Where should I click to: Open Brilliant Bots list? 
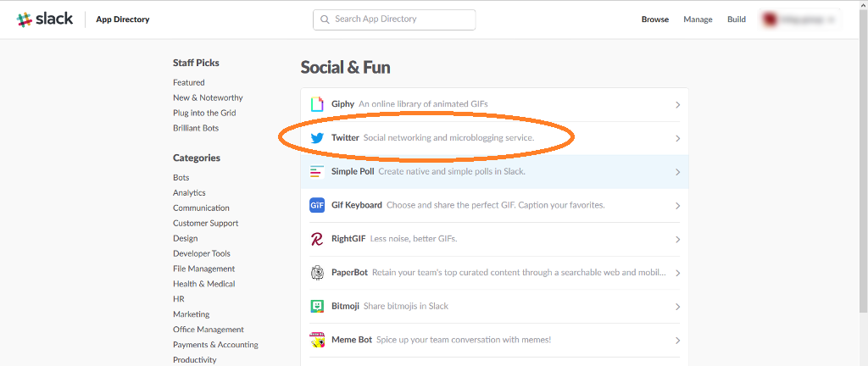point(196,128)
